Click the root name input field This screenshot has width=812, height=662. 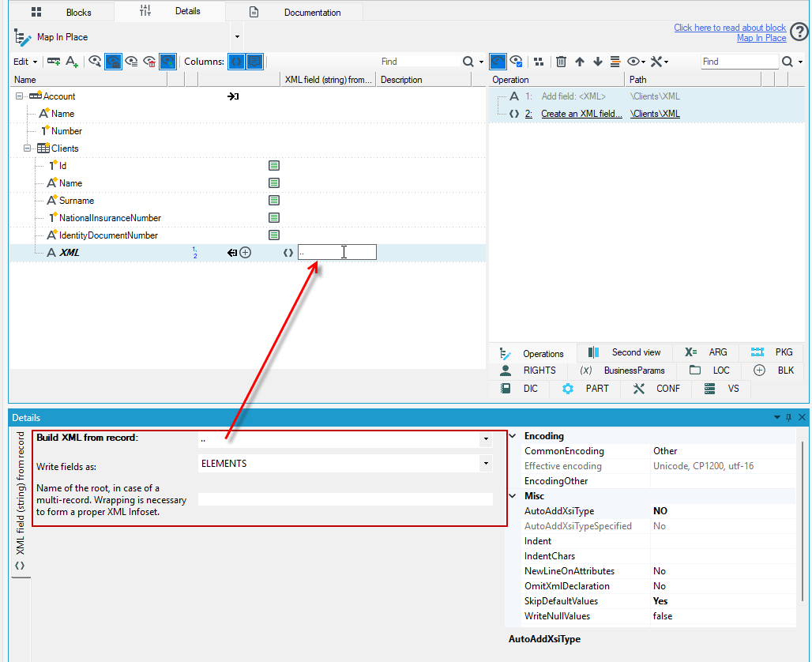click(345, 499)
